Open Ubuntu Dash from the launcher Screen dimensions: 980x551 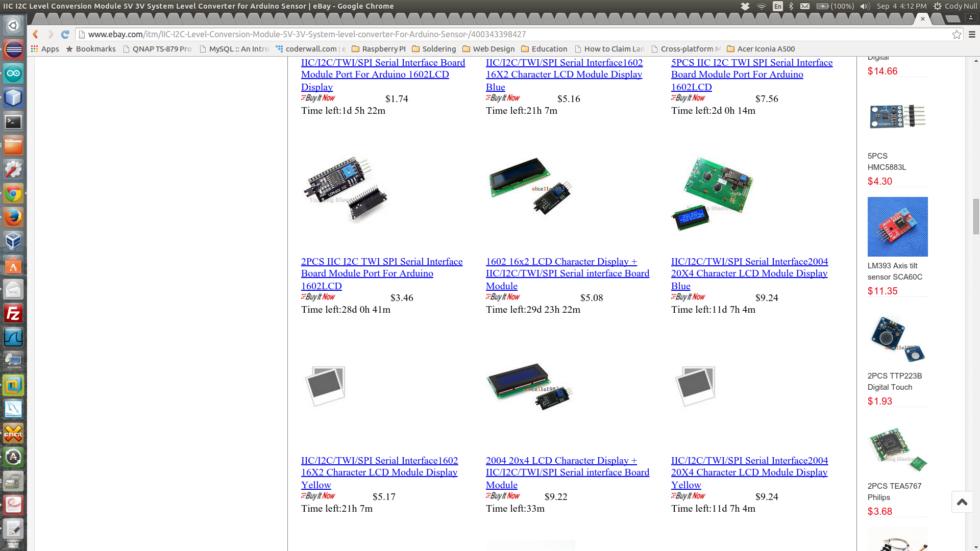click(13, 26)
